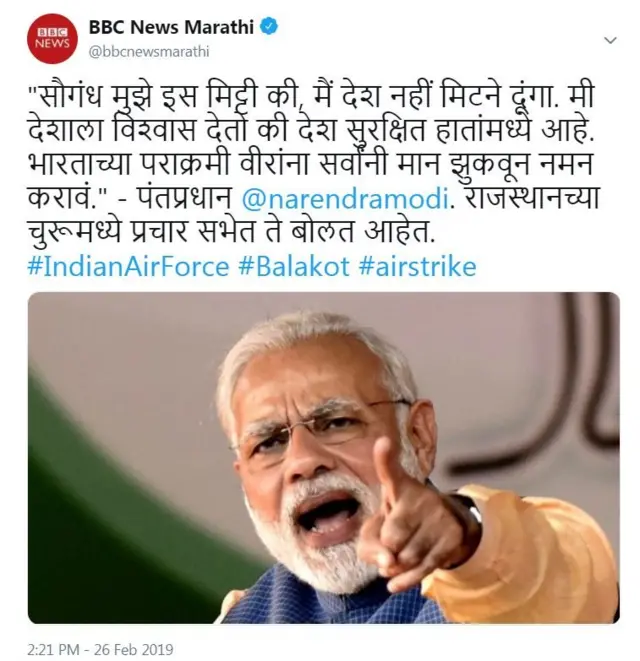The height and width of the screenshot is (661, 640).
Task: Open the @narendramodi mention
Action: [x=344, y=199]
